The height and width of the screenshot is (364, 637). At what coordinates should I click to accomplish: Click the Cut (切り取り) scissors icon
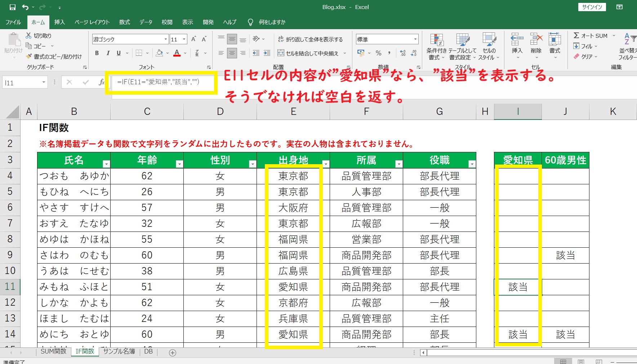28,35
